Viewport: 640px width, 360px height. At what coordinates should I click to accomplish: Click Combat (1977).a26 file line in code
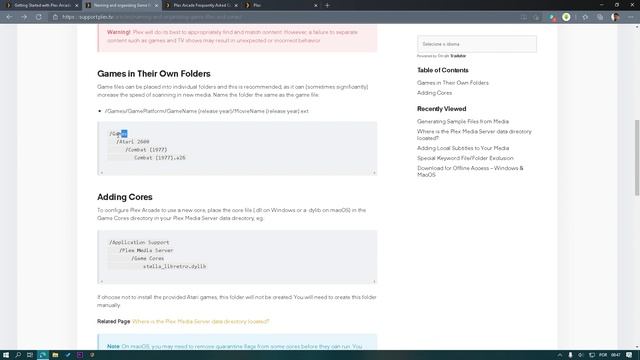160,158
